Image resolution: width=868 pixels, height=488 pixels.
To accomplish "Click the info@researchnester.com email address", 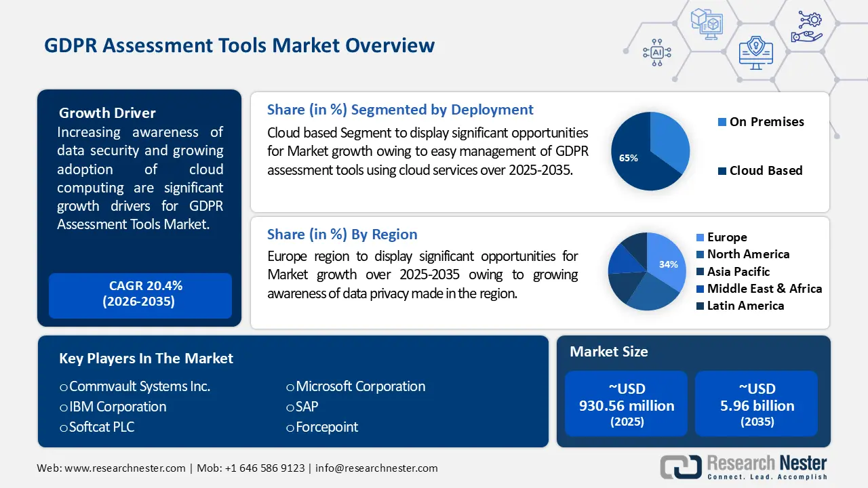I will pos(376,468).
